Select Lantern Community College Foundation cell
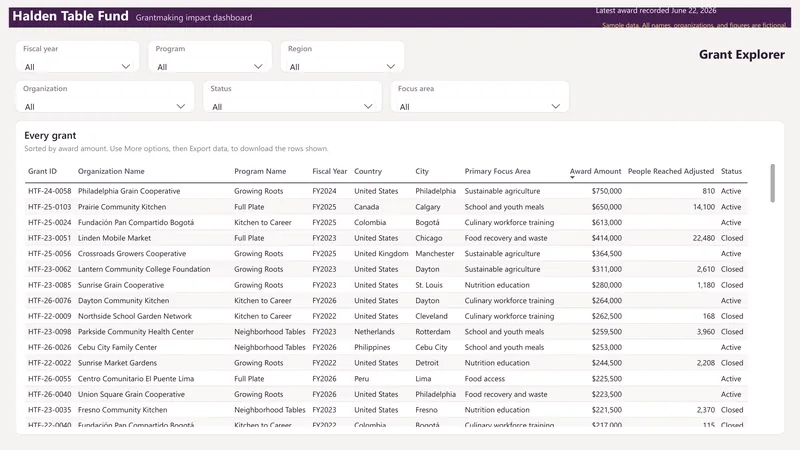Image resolution: width=800 pixels, height=450 pixels. [144, 269]
